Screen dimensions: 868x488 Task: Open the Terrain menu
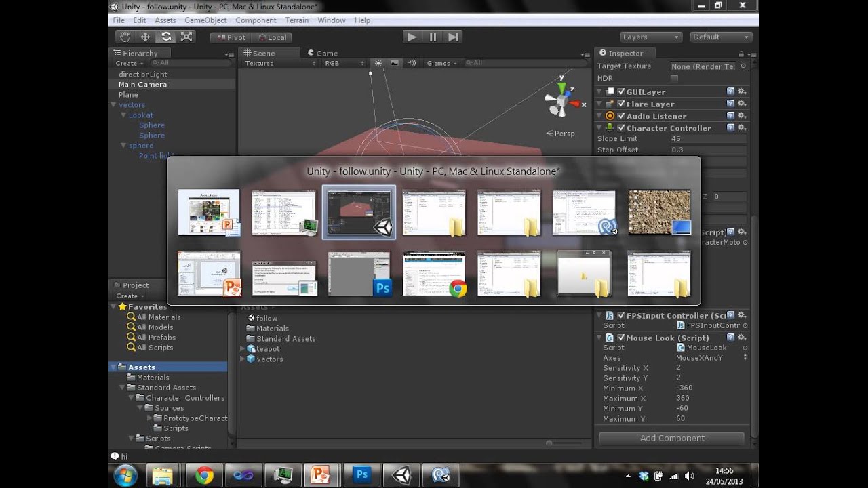click(x=297, y=20)
